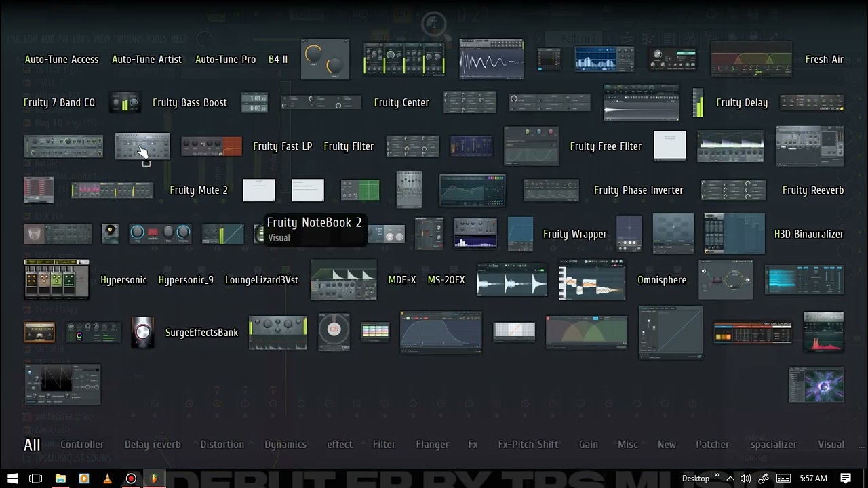Switch to the Visual category
The image size is (868, 488).
tap(831, 445)
